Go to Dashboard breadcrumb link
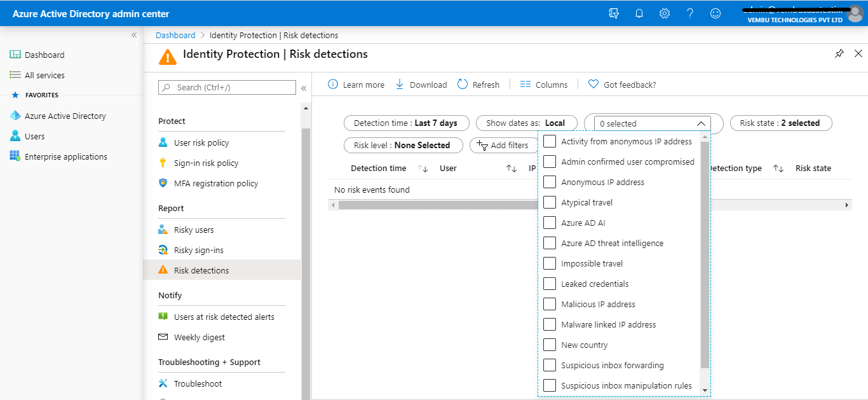Screen dimensions: 868x400 click(x=175, y=35)
